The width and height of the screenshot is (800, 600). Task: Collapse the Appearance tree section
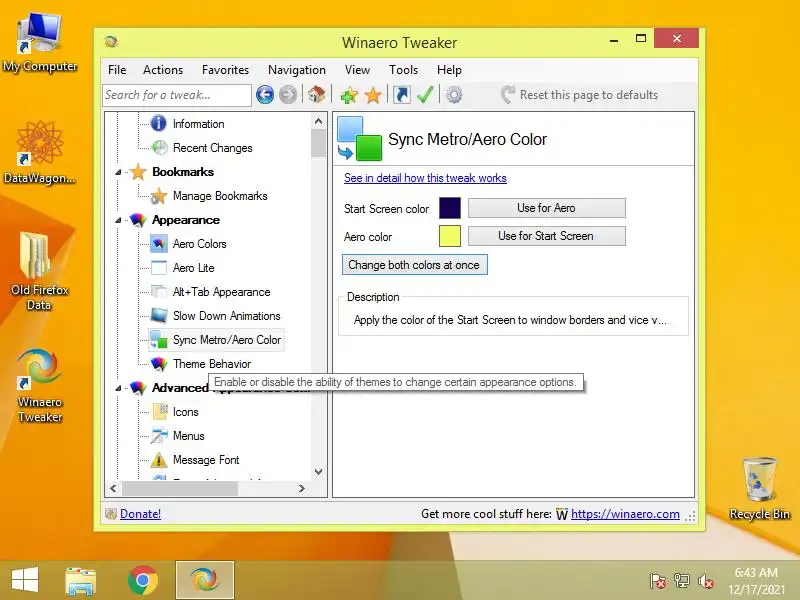pos(118,220)
